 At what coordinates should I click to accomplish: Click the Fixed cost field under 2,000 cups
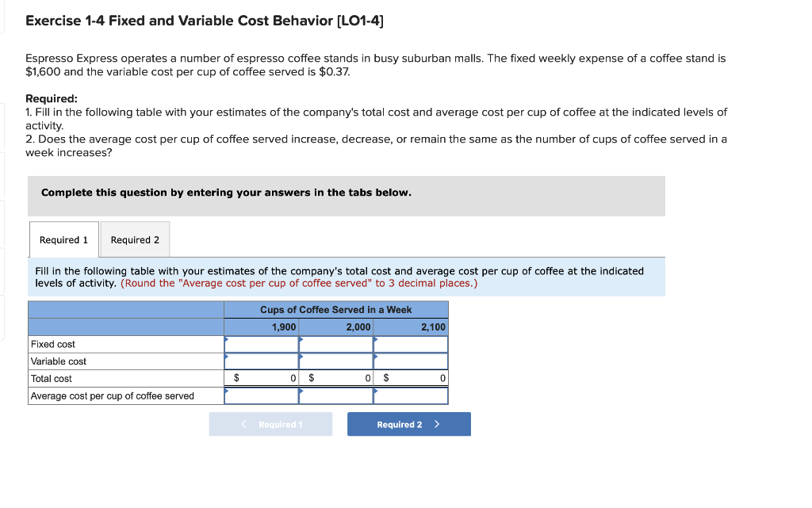pyautogui.click(x=335, y=344)
